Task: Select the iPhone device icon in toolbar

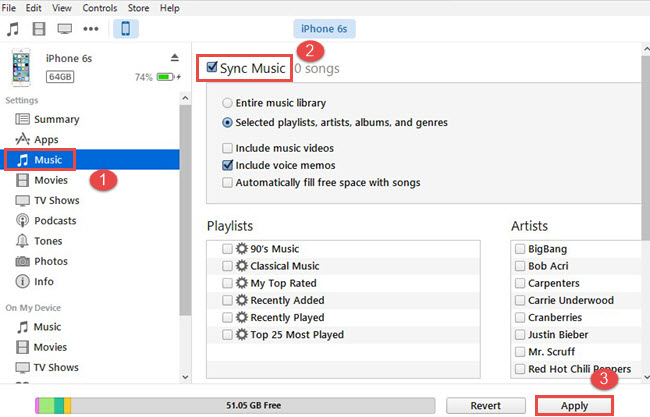Action: pyautogui.click(x=126, y=29)
